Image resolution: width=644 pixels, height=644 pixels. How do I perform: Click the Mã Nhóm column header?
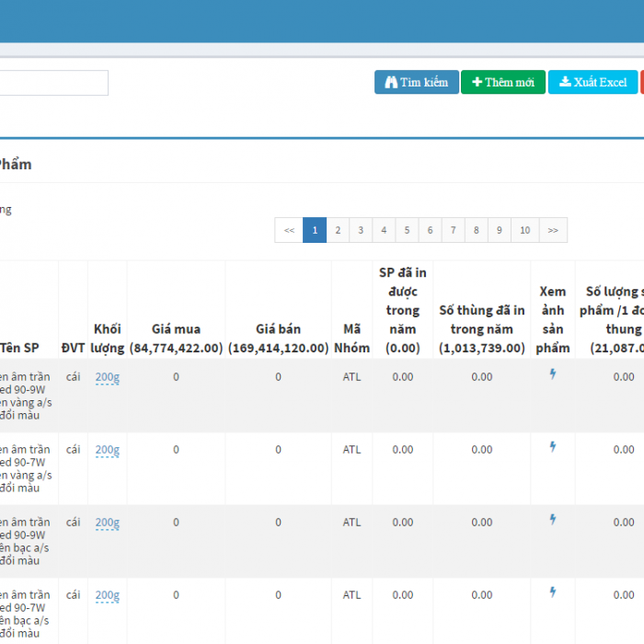351,339
